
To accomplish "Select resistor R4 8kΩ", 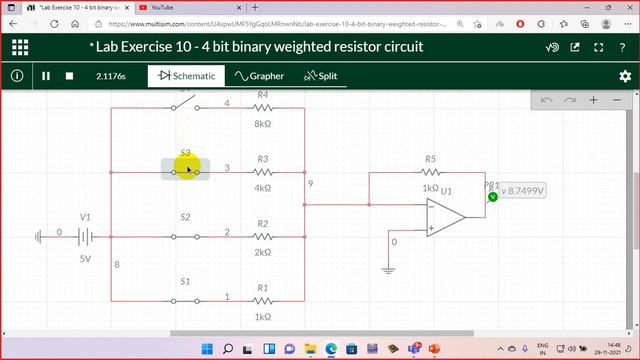I will click(x=262, y=108).
